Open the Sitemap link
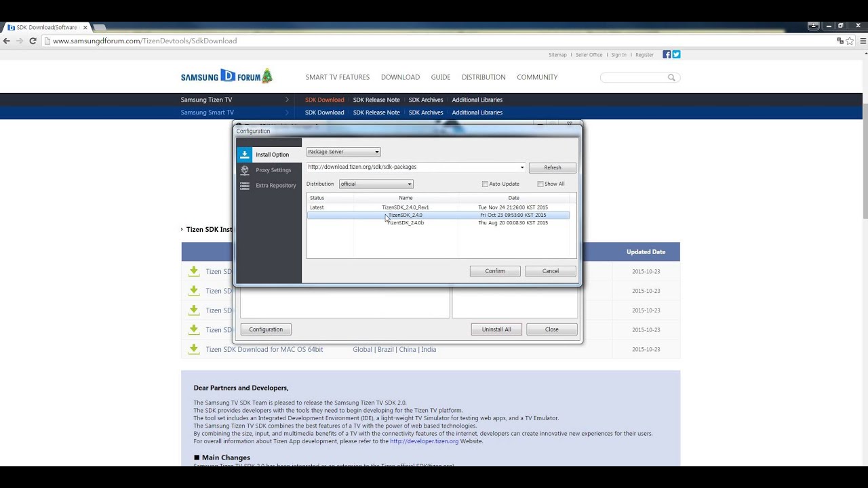This screenshot has width=868, height=488. (x=557, y=55)
